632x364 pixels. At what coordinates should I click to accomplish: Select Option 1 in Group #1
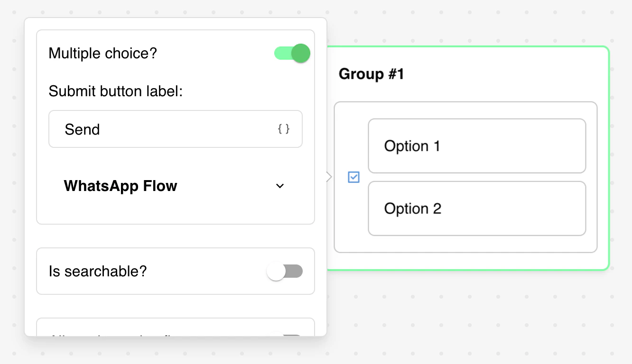tap(477, 146)
